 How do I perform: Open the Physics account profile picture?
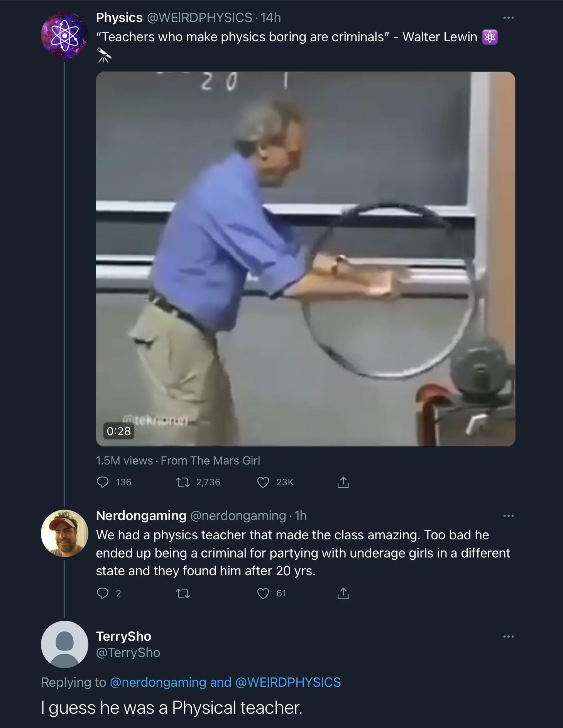click(64, 35)
